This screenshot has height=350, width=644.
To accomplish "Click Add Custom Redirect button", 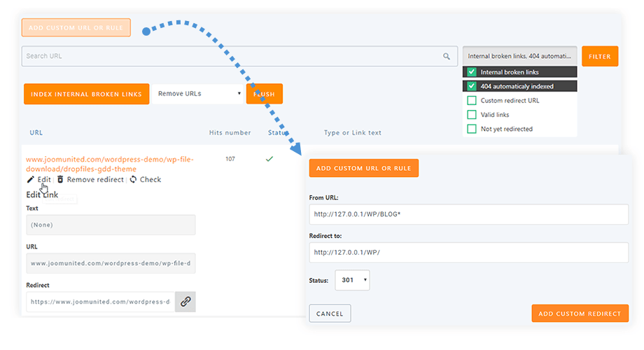I will [x=580, y=314].
